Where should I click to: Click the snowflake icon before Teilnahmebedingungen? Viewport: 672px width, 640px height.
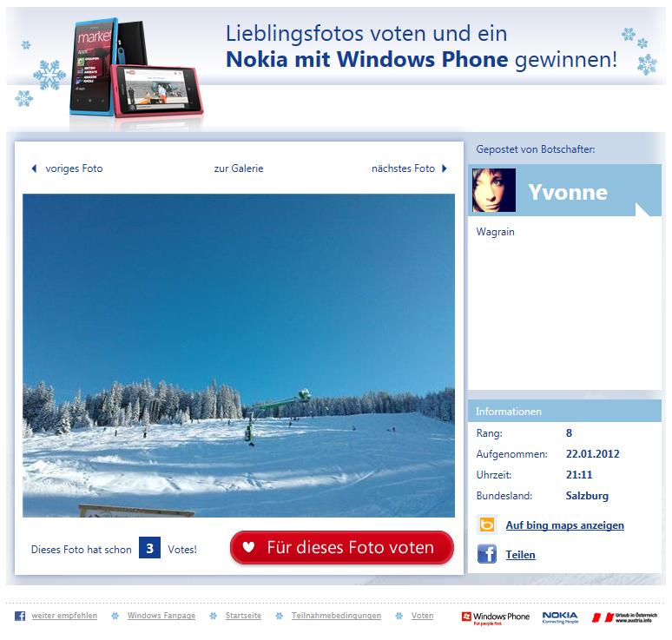[279, 616]
